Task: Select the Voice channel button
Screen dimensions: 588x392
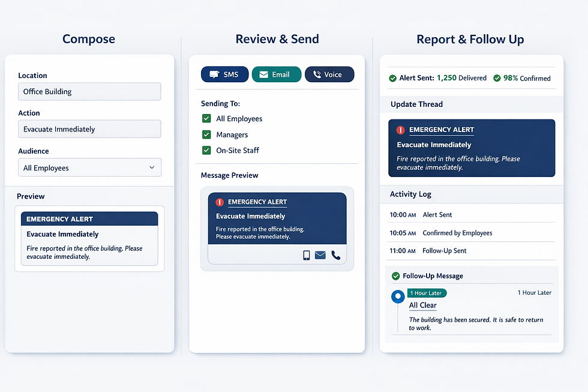Action: [x=329, y=74]
